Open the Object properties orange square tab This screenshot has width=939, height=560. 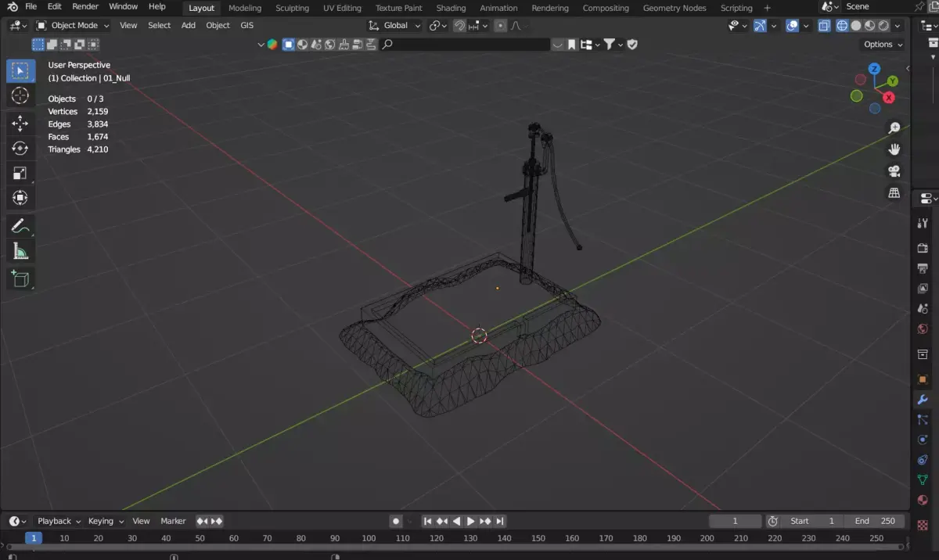click(x=923, y=379)
